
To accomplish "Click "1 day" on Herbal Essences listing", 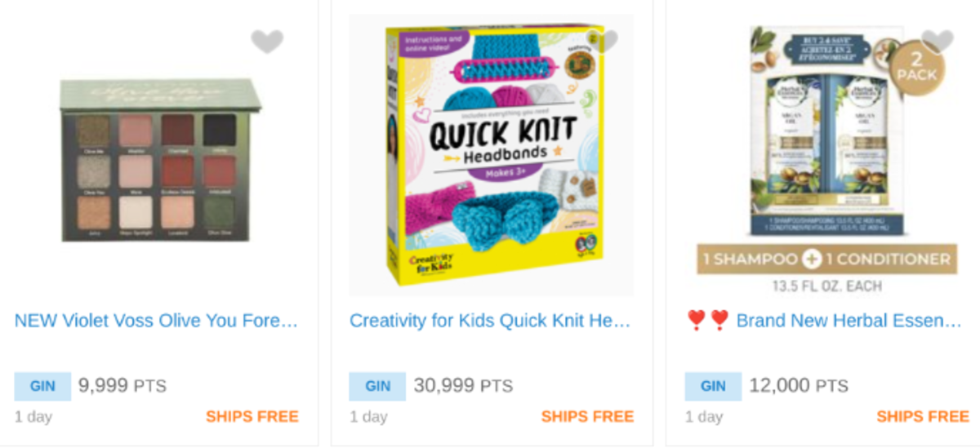I will (703, 417).
